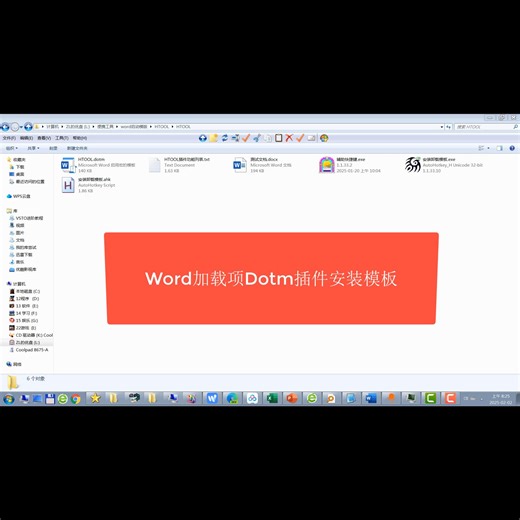This screenshot has height=520, width=520.
Task: Click the orange checkmark right after the red X
Action: pos(300,138)
